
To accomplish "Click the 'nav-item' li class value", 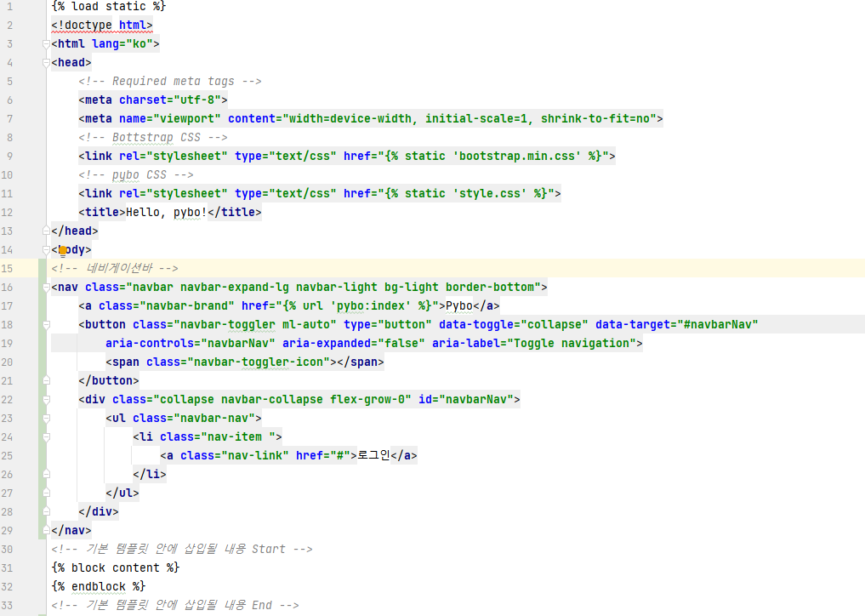I will coord(235,437).
